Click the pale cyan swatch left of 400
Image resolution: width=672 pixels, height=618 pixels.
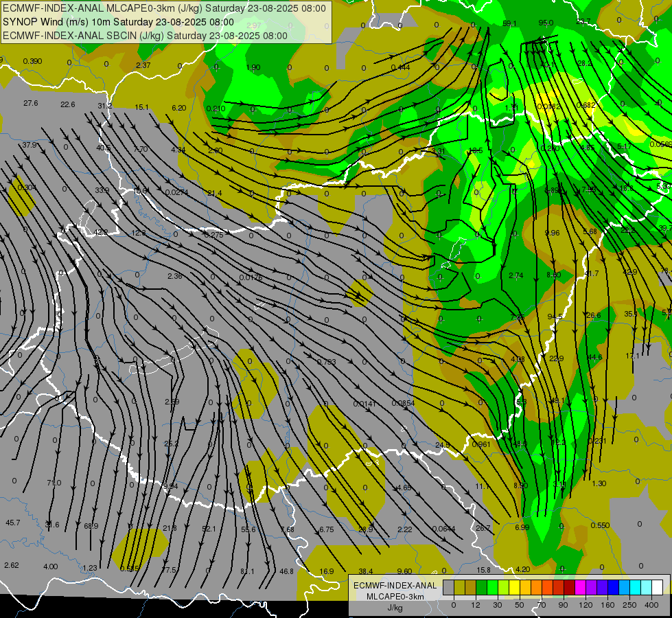click(x=647, y=587)
